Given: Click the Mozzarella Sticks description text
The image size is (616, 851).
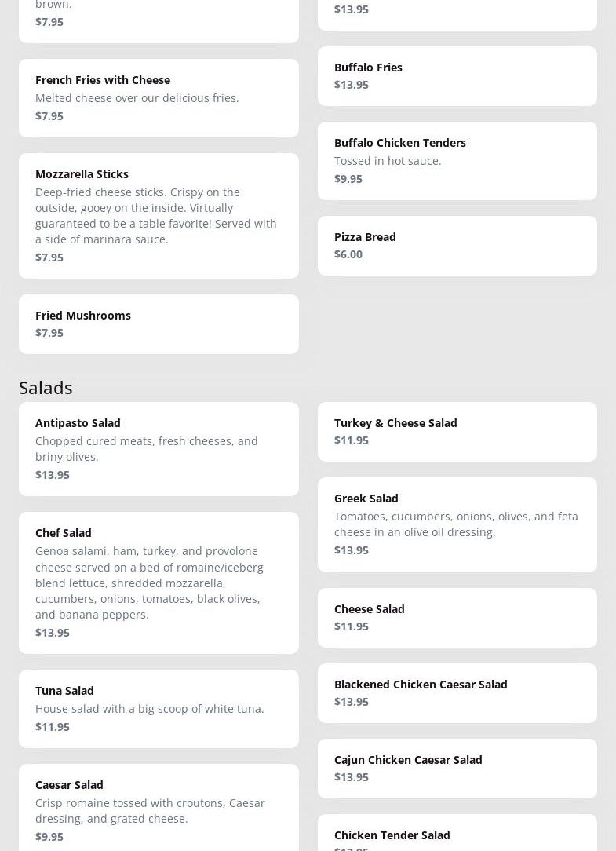Looking at the screenshot, I should pyautogui.click(x=156, y=215).
